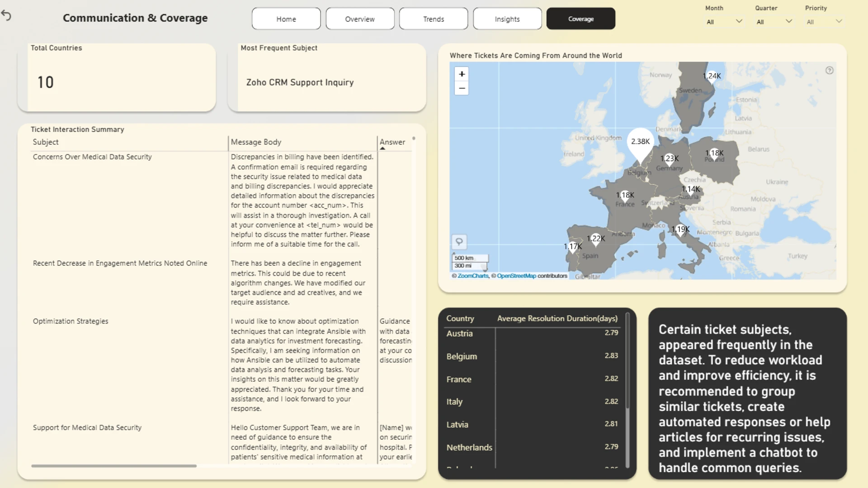This screenshot has height=488, width=868.
Task: Open the OpenStreetMap attribution link
Action: (x=516, y=276)
